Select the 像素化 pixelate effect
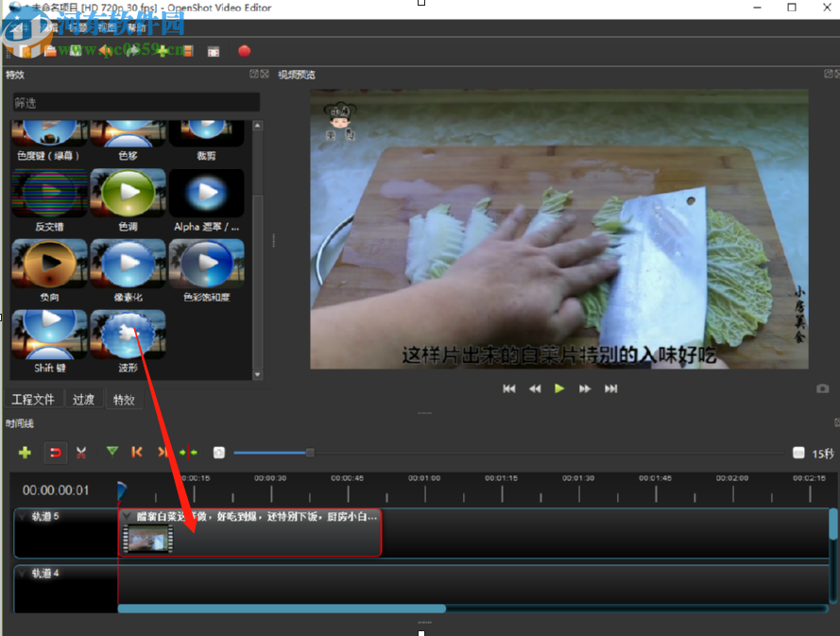840x636 pixels. point(129,271)
